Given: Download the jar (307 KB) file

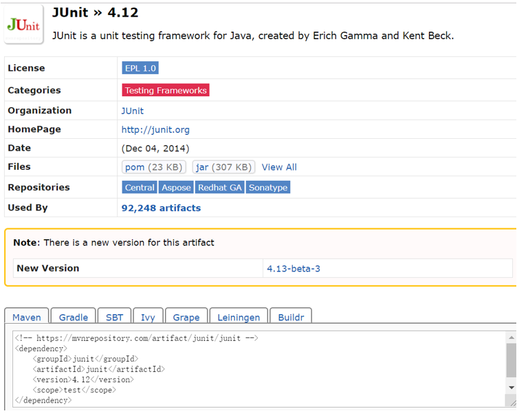Looking at the screenshot, I should click(223, 167).
